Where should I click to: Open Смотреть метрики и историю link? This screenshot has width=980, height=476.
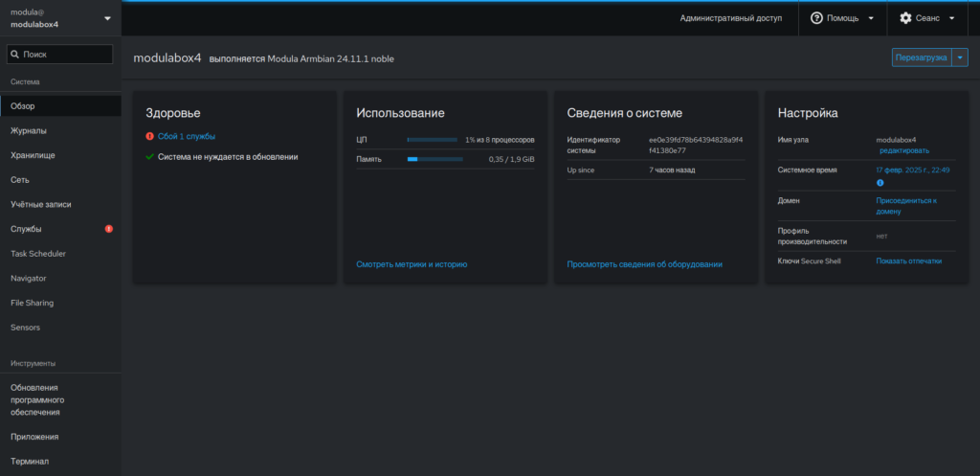[412, 264]
